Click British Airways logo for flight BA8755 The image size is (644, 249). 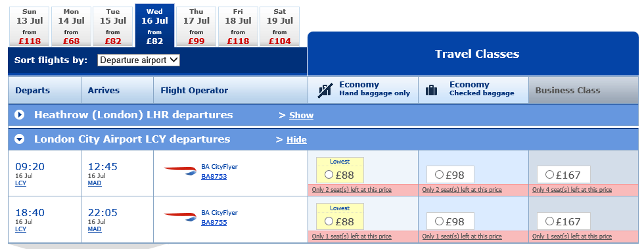(x=180, y=217)
